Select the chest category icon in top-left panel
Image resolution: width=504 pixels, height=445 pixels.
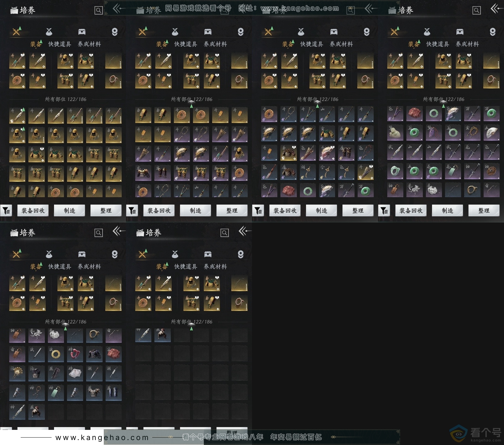click(82, 32)
